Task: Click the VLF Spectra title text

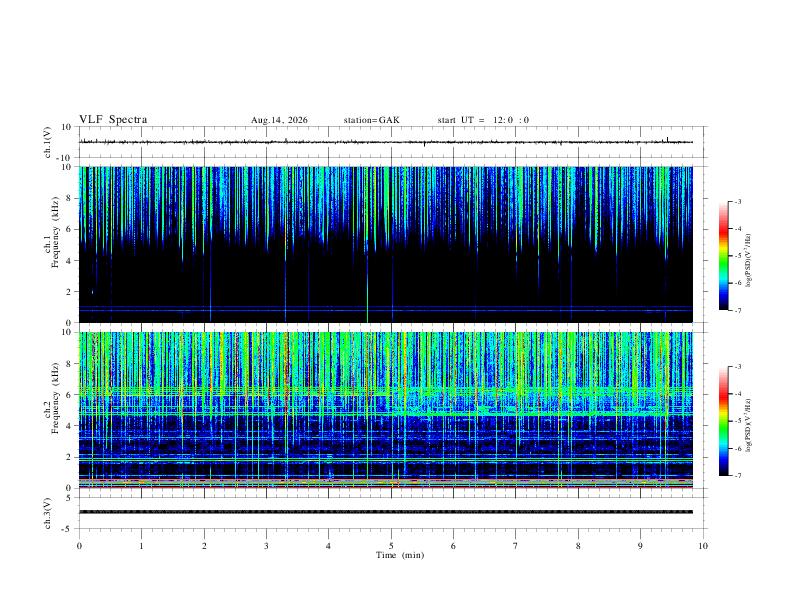Action: pos(113,120)
